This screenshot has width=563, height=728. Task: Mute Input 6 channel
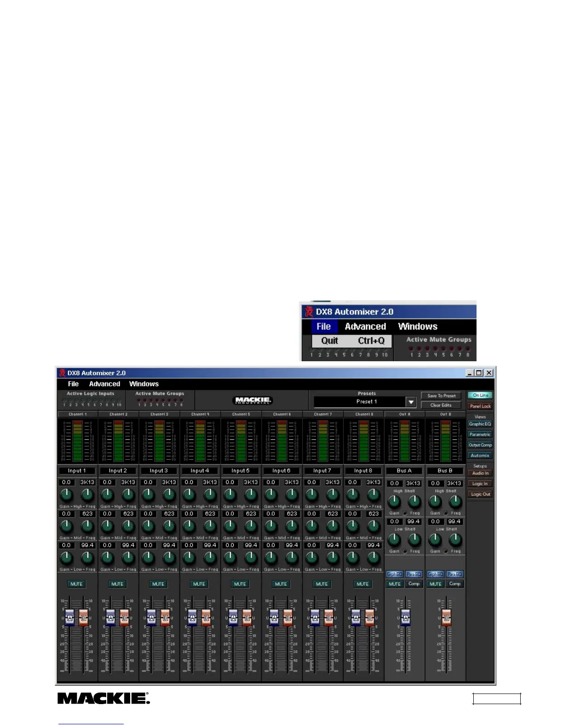(x=281, y=584)
